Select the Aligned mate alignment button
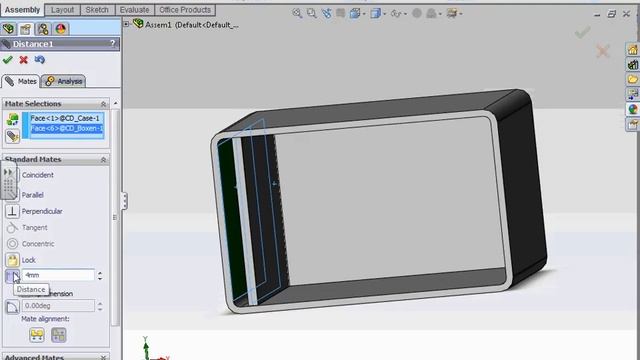 [37, 335]
